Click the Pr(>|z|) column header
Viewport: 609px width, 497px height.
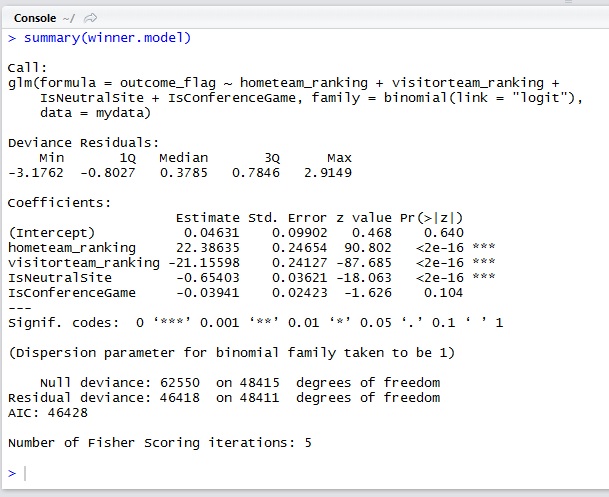[432, 218]
